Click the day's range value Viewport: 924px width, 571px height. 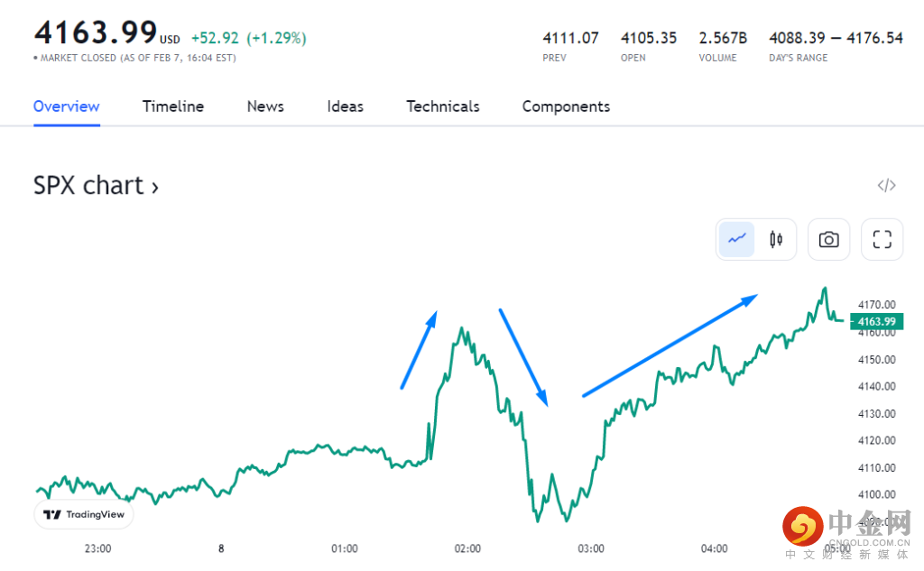836,38
